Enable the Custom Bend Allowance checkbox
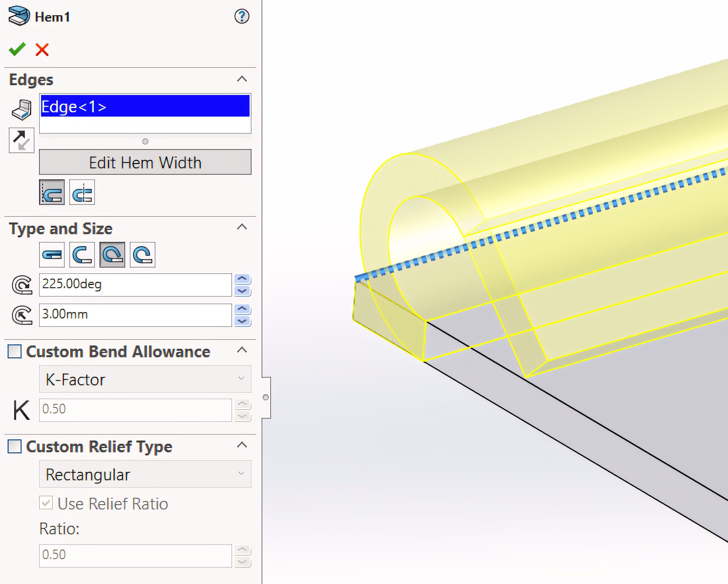 point(15,352)
